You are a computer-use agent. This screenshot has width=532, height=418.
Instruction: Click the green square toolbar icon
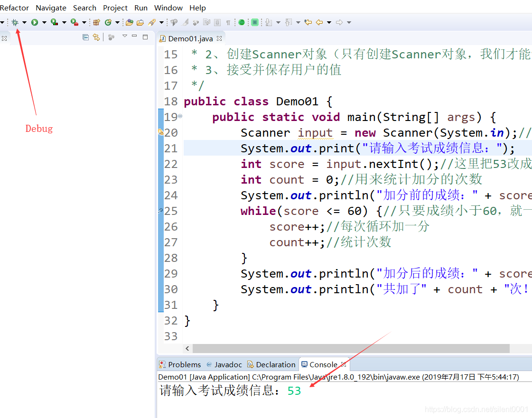tap(255, 22)
